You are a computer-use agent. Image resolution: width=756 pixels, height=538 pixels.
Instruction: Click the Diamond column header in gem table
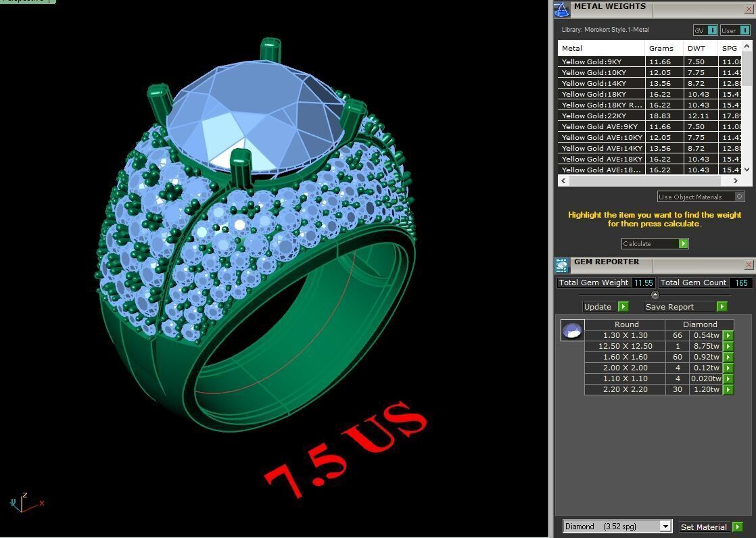tap(700, 324)
